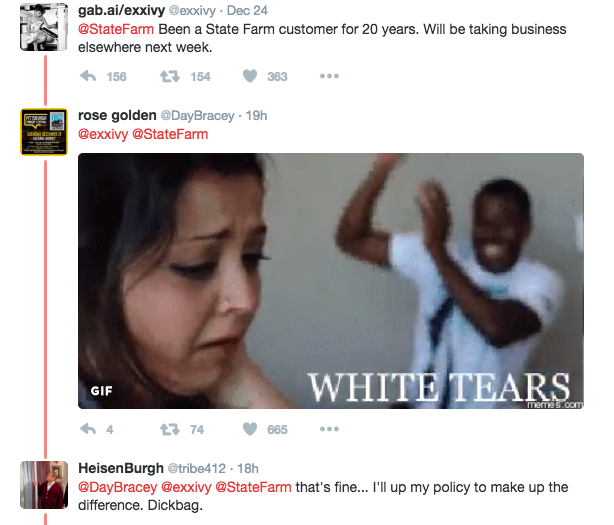Open the Dec 24 tweet timestamp

[x=247, y=11]
